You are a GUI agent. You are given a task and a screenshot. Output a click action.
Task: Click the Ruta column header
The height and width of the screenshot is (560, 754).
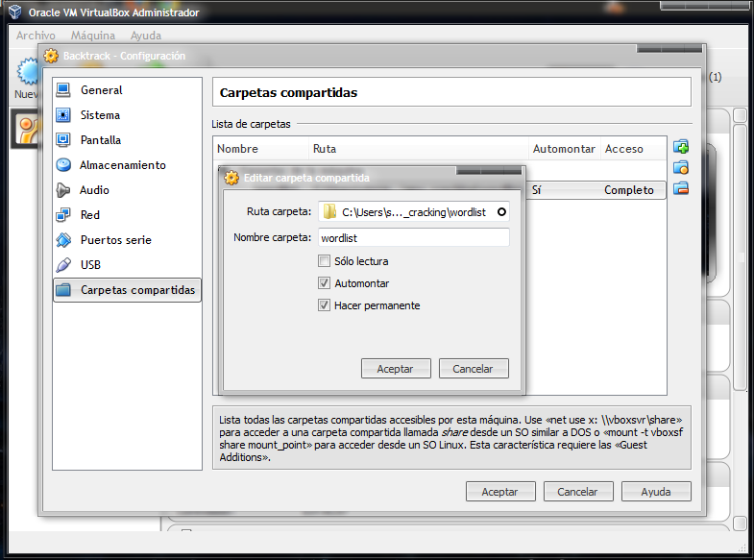pyautogui.click(x=419, y=149)
